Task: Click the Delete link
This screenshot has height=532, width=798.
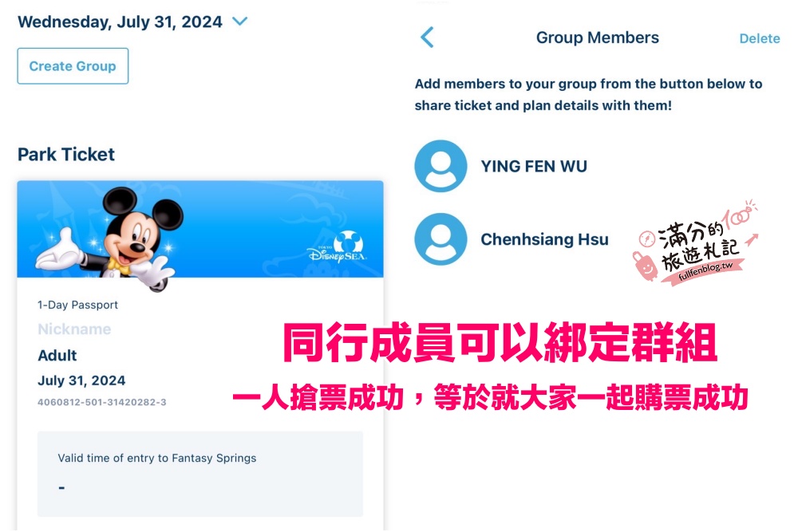Action: tap(760, 38)
